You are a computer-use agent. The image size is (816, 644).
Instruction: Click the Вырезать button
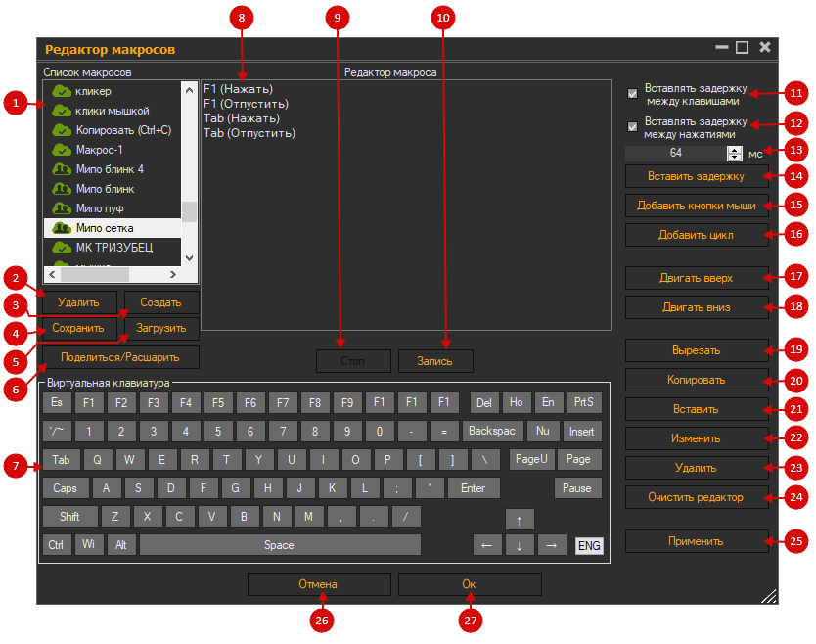[697, 350]
